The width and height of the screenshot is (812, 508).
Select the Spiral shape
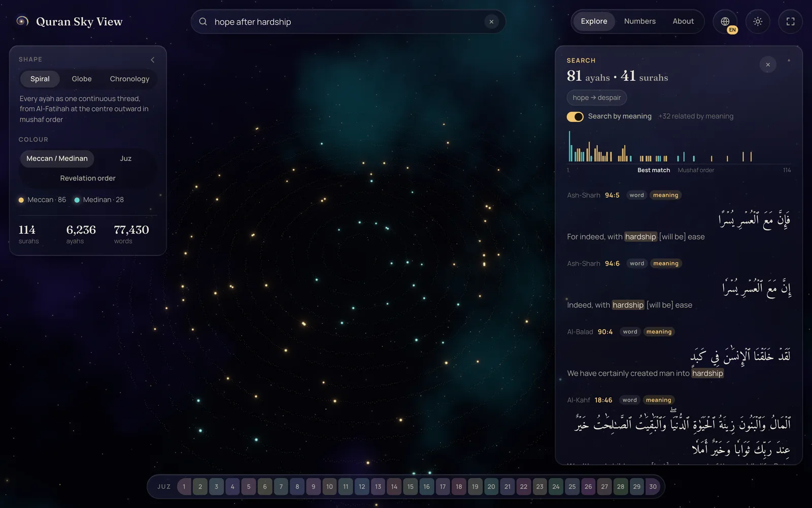pyautogui.click(x=40, y=79)
